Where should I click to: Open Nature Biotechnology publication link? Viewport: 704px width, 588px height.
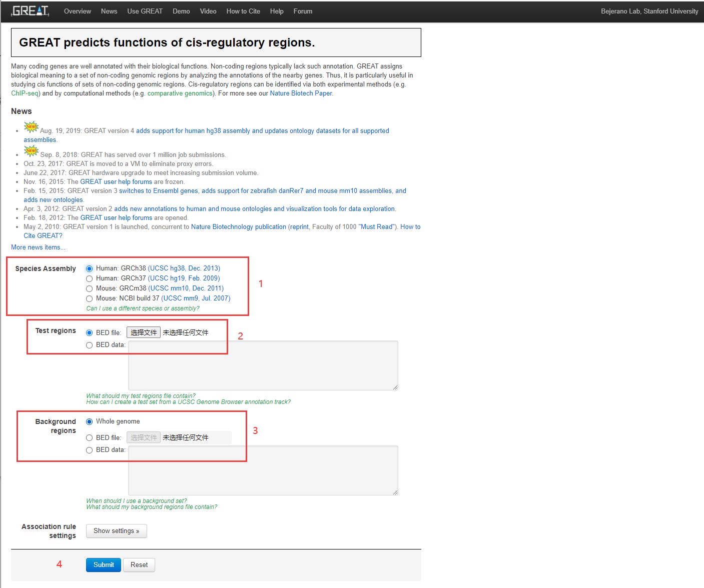(239, 227)
